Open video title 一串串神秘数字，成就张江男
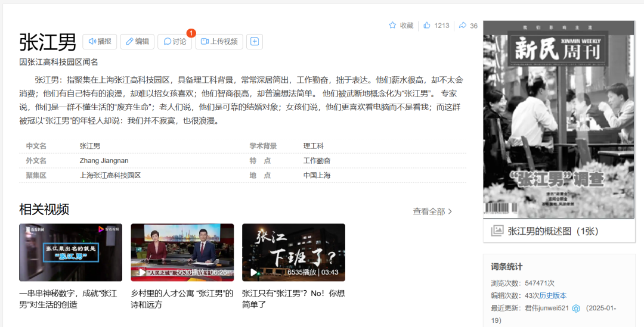The image size is (644, 327). pos(68,299)
